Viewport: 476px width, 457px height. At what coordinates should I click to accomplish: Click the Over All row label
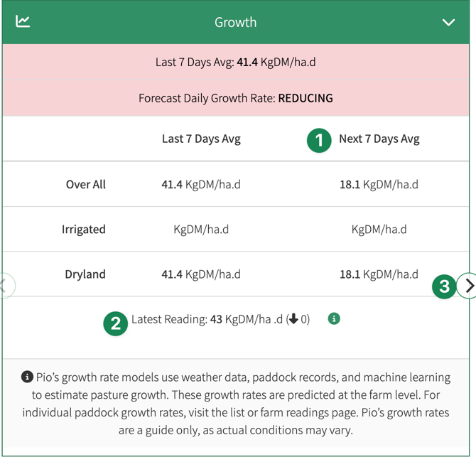(86, 184)
